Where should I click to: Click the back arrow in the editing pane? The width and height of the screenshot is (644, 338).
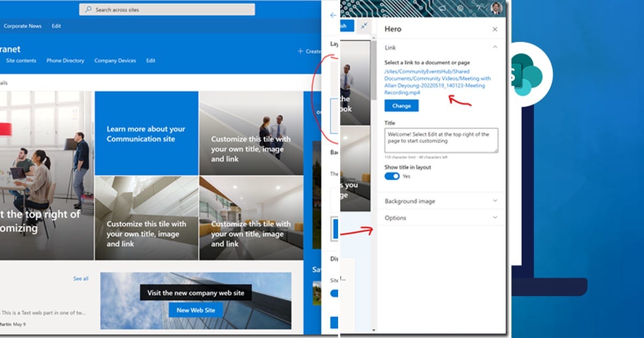coord(333,16)
